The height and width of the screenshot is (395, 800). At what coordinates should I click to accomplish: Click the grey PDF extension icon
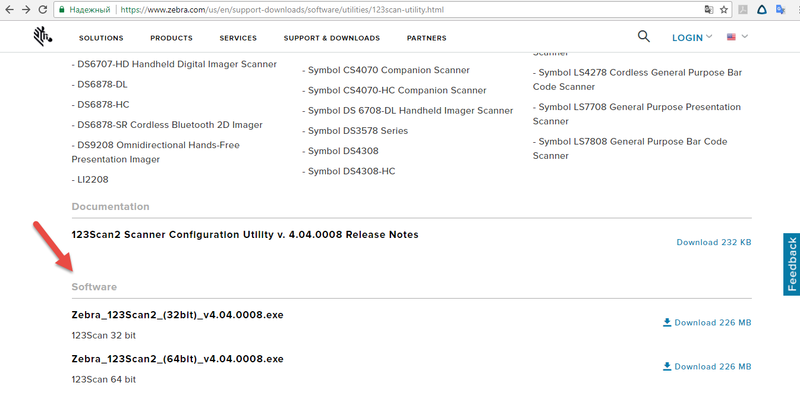[x=744, y=9]
